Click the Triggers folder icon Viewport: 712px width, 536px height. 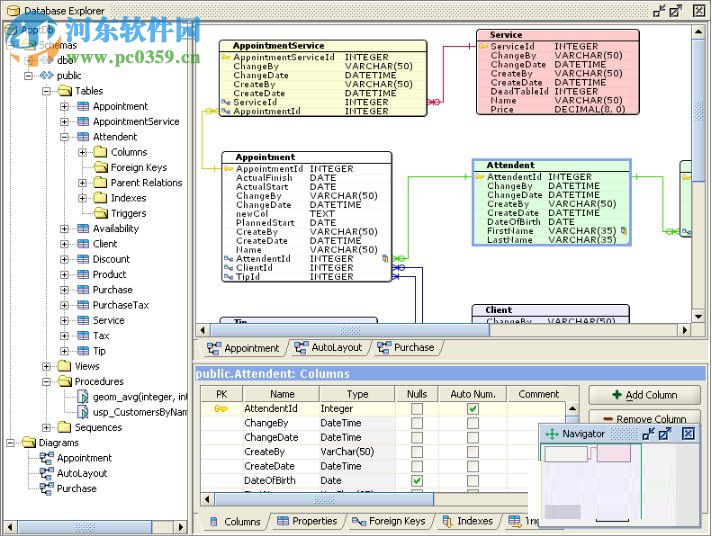click(x=100, y=213)
